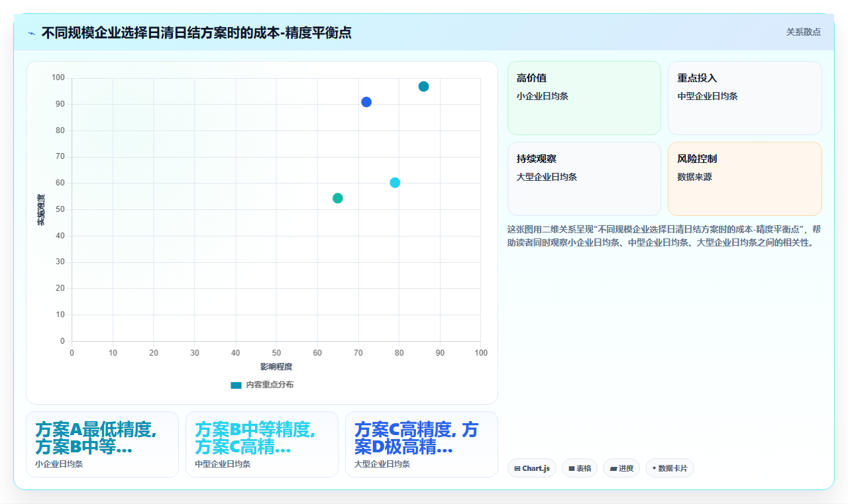This screenshot has height=504, width=848.
Task: Click the description paragraph starting 这张图用二维关系
Action: [664, 236]
